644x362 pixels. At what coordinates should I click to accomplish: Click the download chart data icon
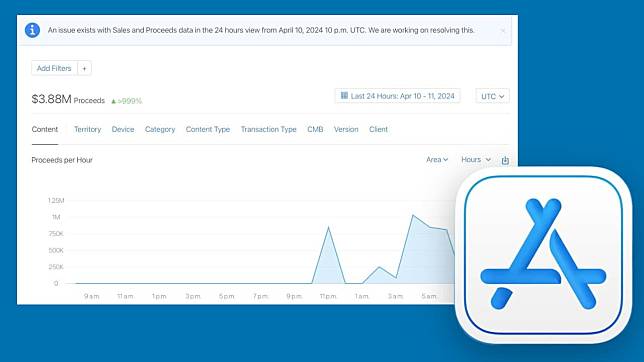pos(505,160)
